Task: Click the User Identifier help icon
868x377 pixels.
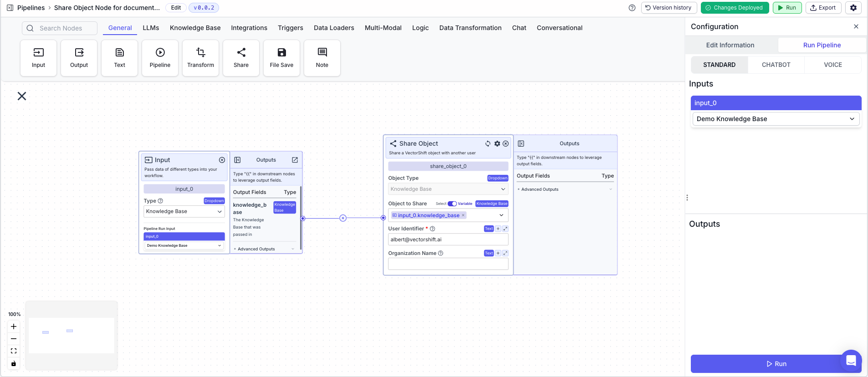Action: pos(433,229)
